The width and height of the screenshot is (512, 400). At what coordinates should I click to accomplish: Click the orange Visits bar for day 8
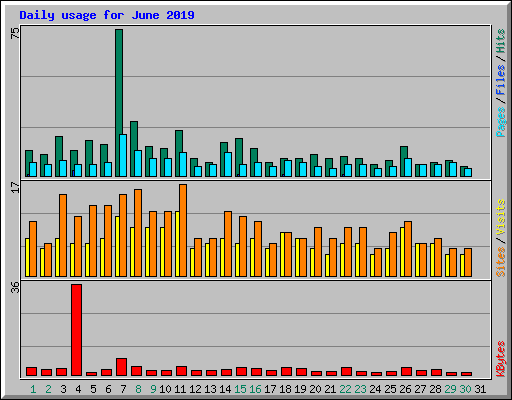pos(138,233)
